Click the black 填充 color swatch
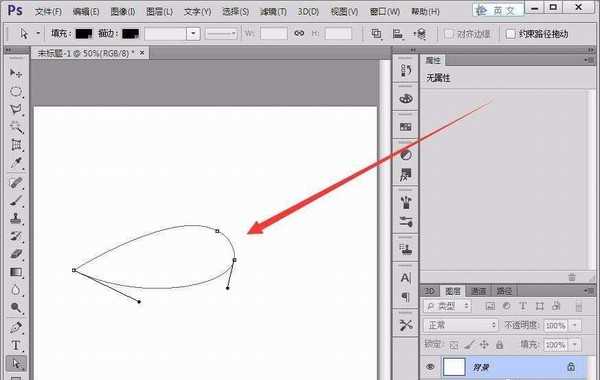 pos(84,34)
